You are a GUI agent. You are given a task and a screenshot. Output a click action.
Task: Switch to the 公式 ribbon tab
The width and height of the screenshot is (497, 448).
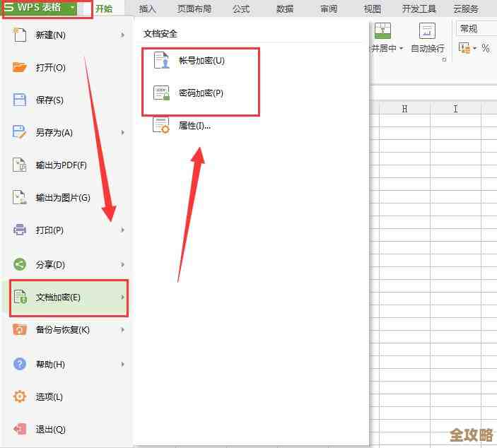(241, 8)
